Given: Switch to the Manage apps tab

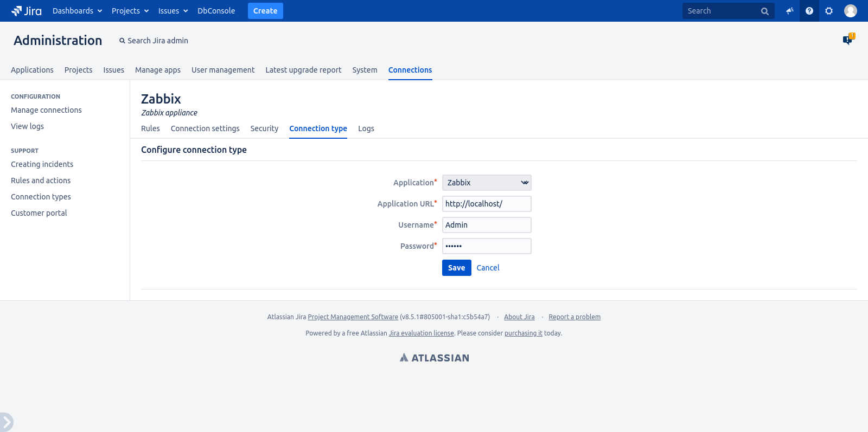Looking at the screenshot, I should tap(158, 70).
